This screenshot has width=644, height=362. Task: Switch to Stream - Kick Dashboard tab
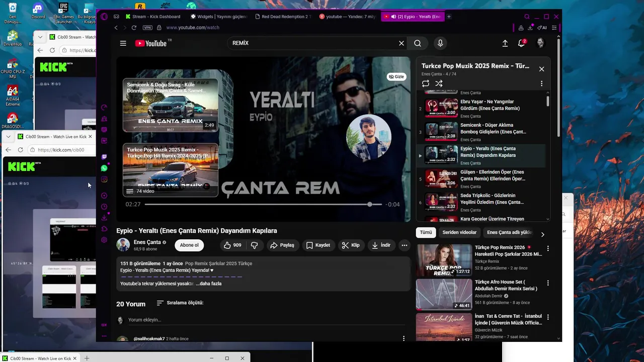153,17
